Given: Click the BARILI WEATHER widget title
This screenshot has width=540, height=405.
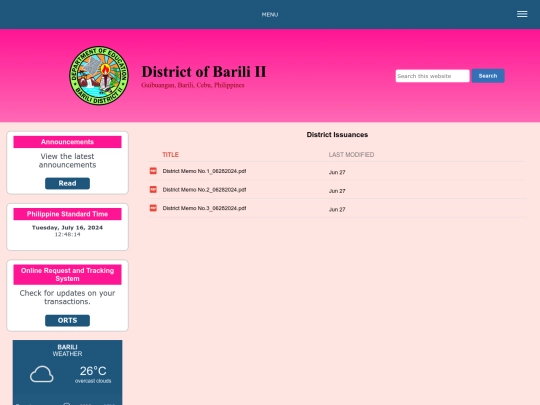Looking at the screenshot, I should (x=68, y=350).
